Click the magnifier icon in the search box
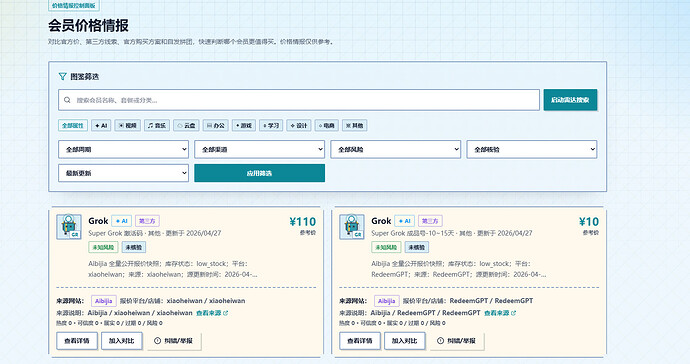The width and height of the screenshot is (690, 364). coord(67,100)
